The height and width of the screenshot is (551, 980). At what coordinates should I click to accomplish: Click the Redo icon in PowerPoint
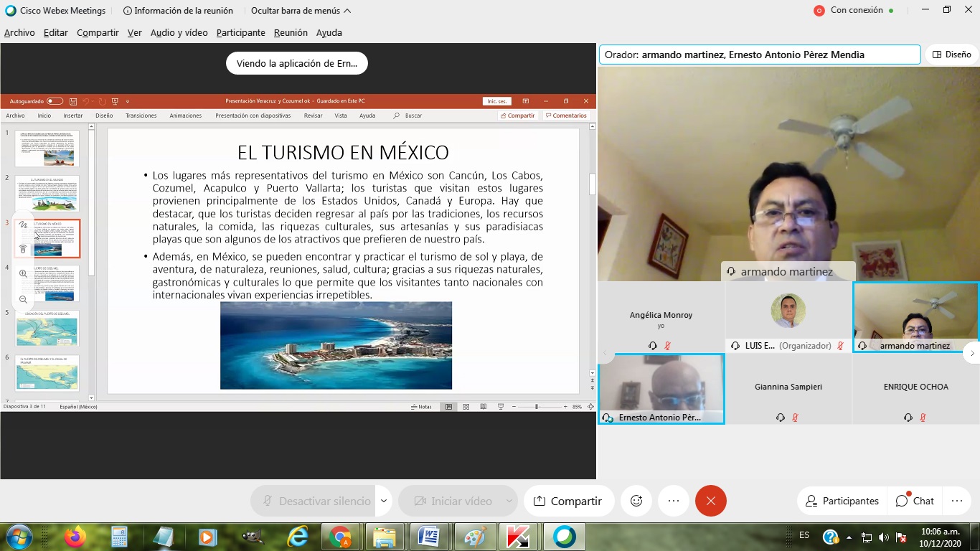point(102,101)
